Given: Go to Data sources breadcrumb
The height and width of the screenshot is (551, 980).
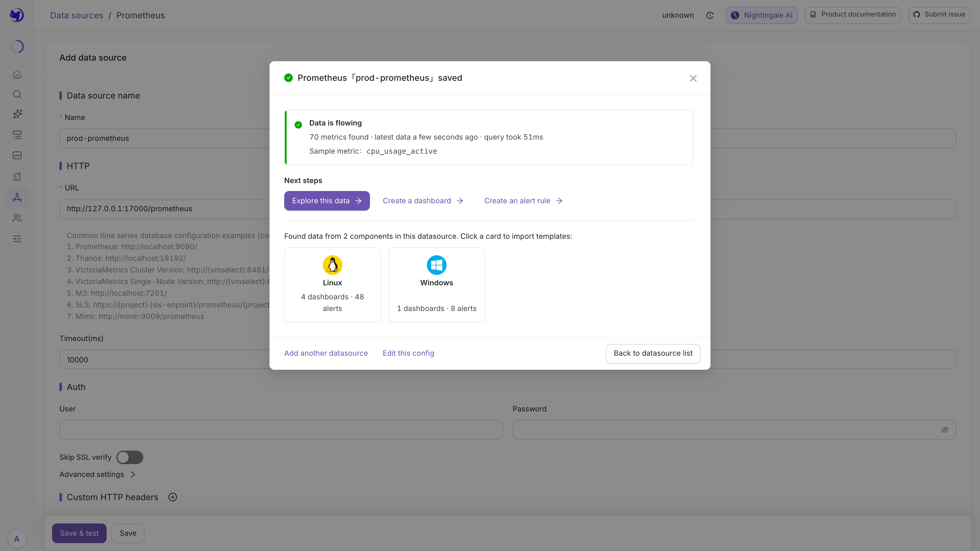Looking at the screenshot, I should click(77, 15).
